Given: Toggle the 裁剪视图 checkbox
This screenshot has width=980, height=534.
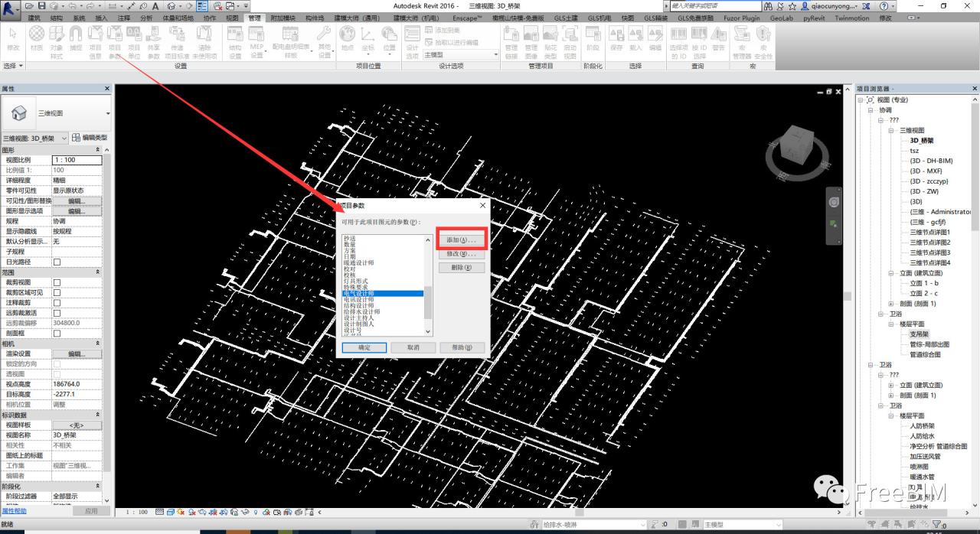Looking at the screenshot, I should click(x=57, y=282).
